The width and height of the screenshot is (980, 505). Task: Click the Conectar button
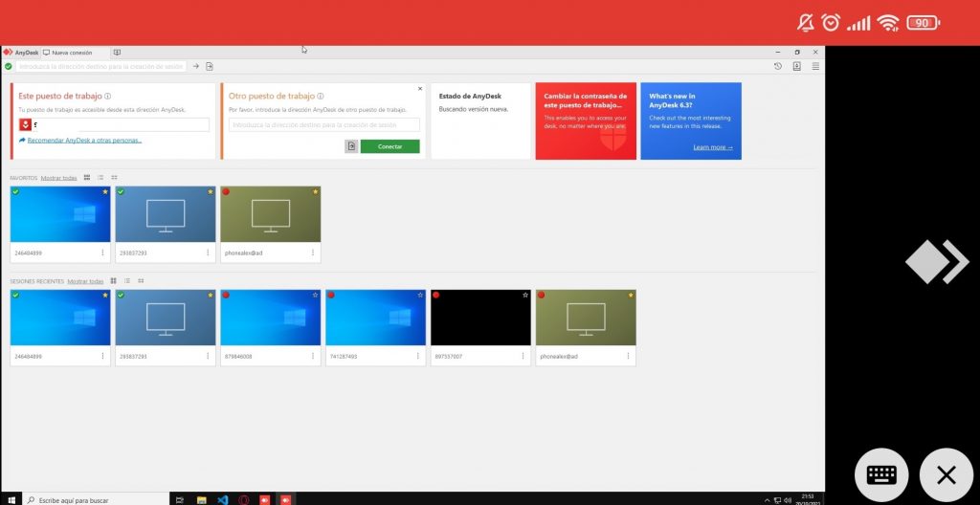(390, 146)
